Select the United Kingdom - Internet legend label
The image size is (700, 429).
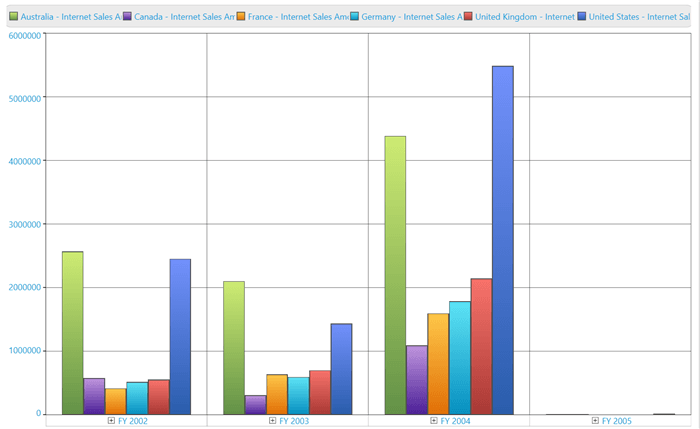[x=525, y=17]
